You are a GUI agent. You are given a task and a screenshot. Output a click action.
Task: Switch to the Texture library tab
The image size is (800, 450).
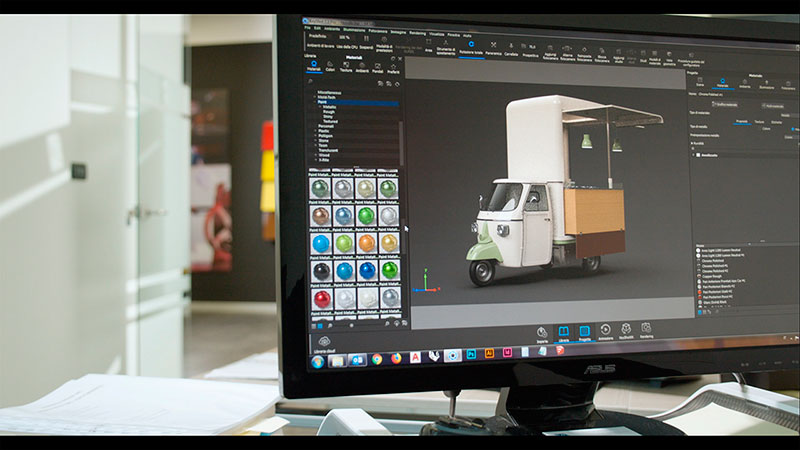346,69
